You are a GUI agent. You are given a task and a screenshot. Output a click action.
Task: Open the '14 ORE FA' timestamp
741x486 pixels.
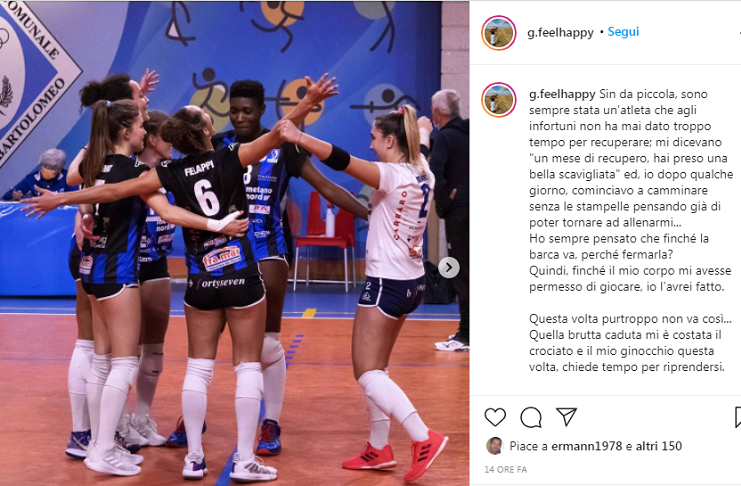click(505, 469)
